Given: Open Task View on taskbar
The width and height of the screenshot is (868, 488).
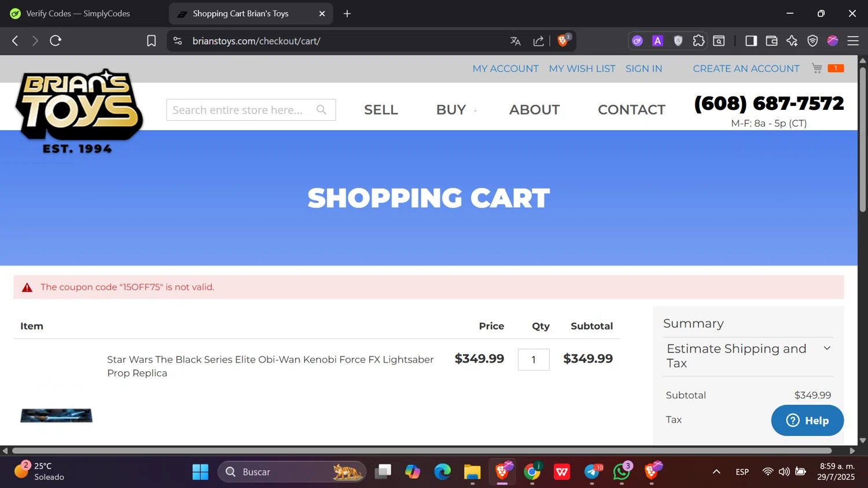Looking at the screenshot, I should point(383,472).
